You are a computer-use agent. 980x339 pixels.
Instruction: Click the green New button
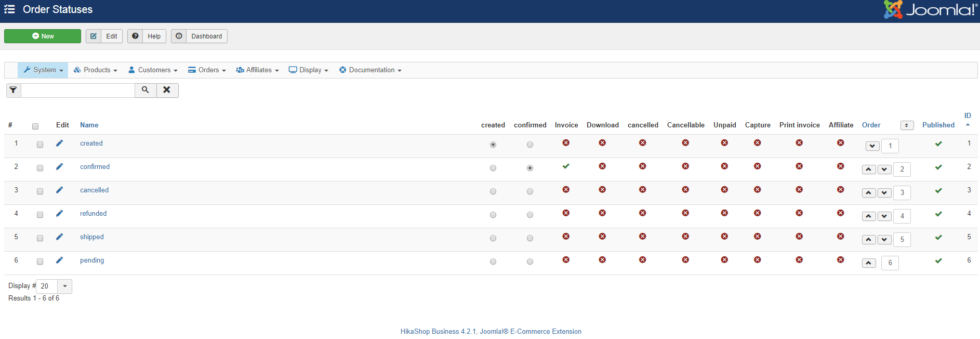click(x=43, y=36)
